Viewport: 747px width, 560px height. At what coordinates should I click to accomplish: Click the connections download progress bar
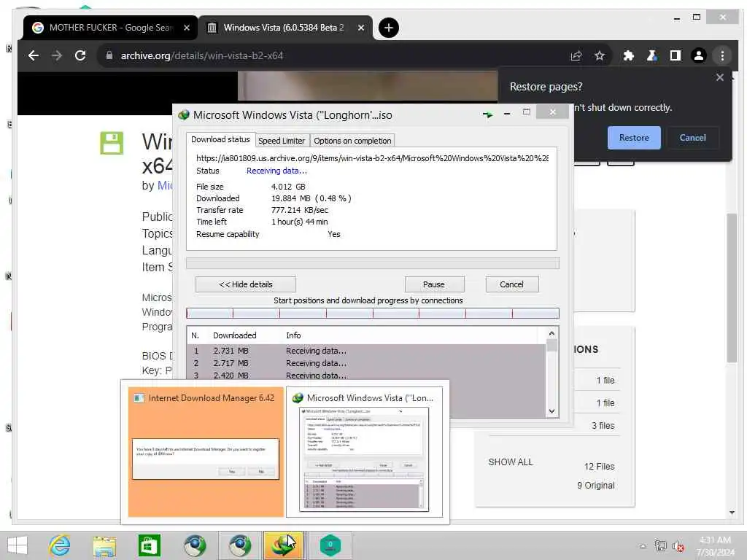373,314
